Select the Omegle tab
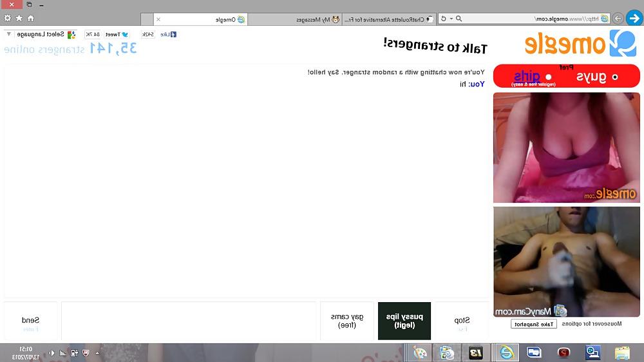Screen dimensions: 644x362 pyautogui.click(x=200, y=19)
